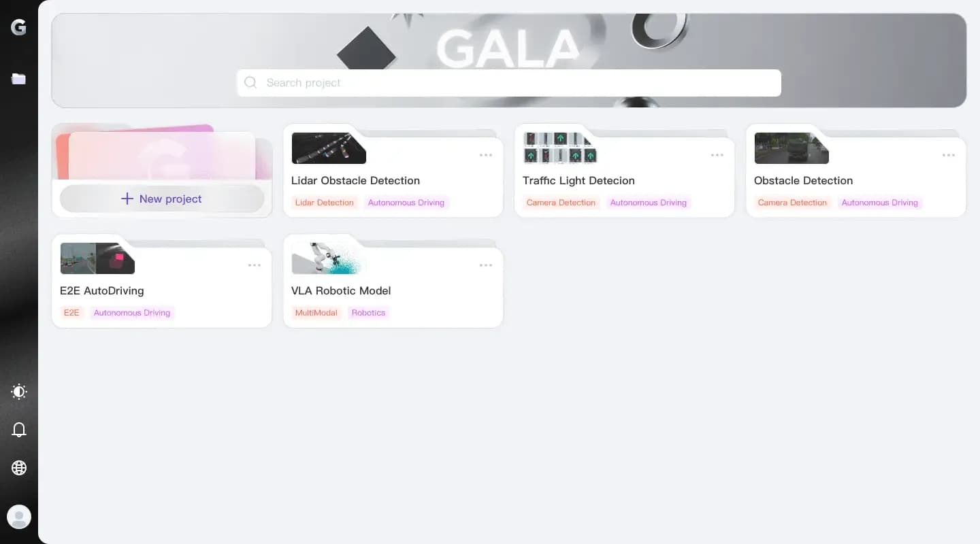Select the VLA Robotic Model thumbnail
This screenshot has height=544, width=980.
(x=329, y=258)
